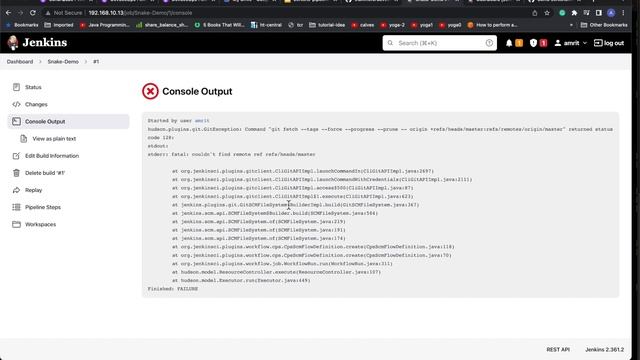
Task: Open the 'How to perform a...' bookmark
Action: coord(493,25)
